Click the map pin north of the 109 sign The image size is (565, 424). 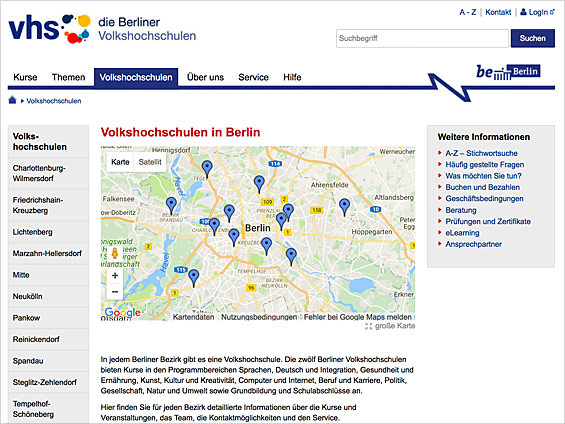pos(259,184)
